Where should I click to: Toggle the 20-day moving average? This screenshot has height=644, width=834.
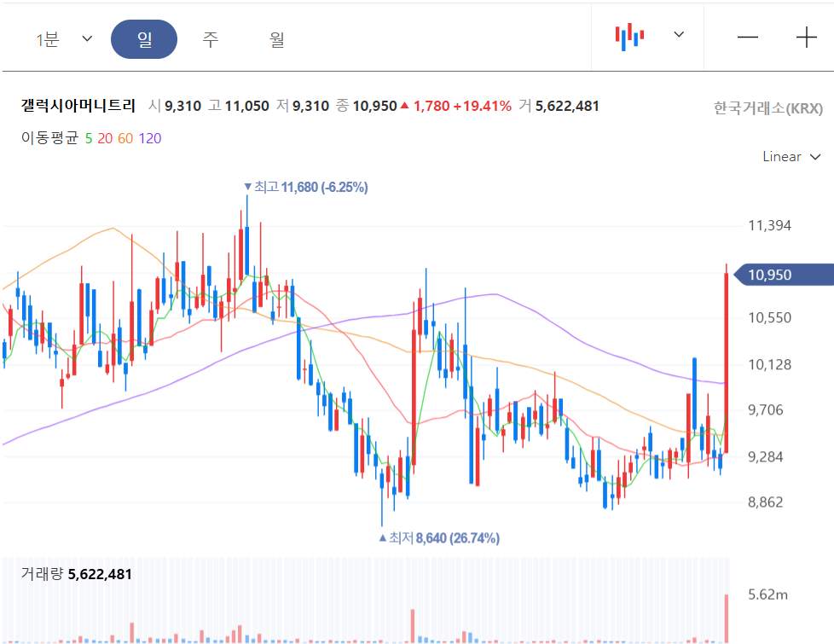point(105,138)
